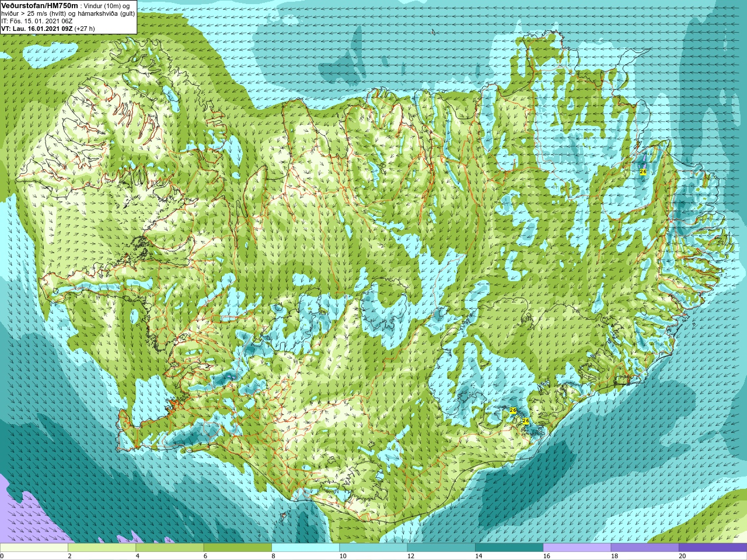Viewport: 747px width, 560px height.
Task: Select the light lavender 16–18 m/s legend swatch
Action: 577,548
